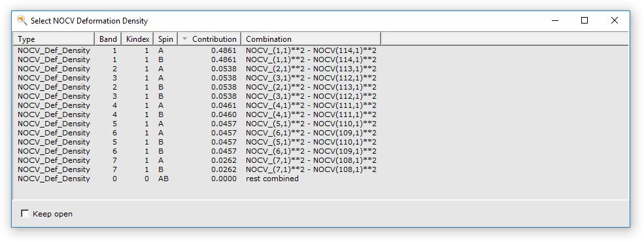Sort by the Band column header

(x=108, y=39)
